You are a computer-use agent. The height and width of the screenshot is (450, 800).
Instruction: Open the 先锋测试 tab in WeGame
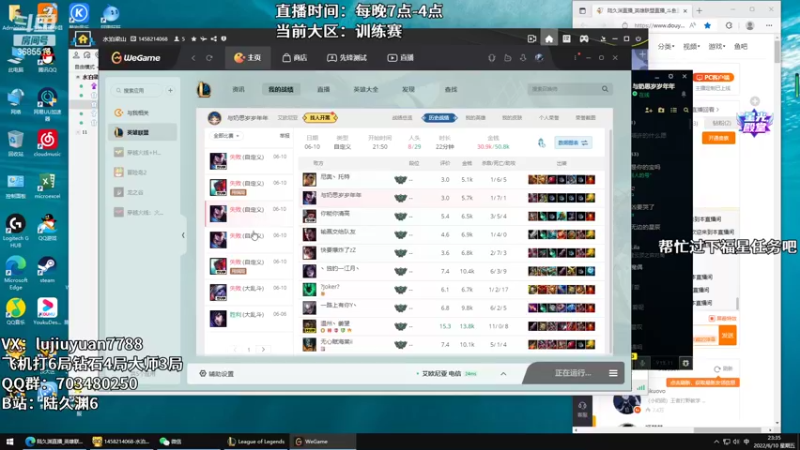(347, 58)
